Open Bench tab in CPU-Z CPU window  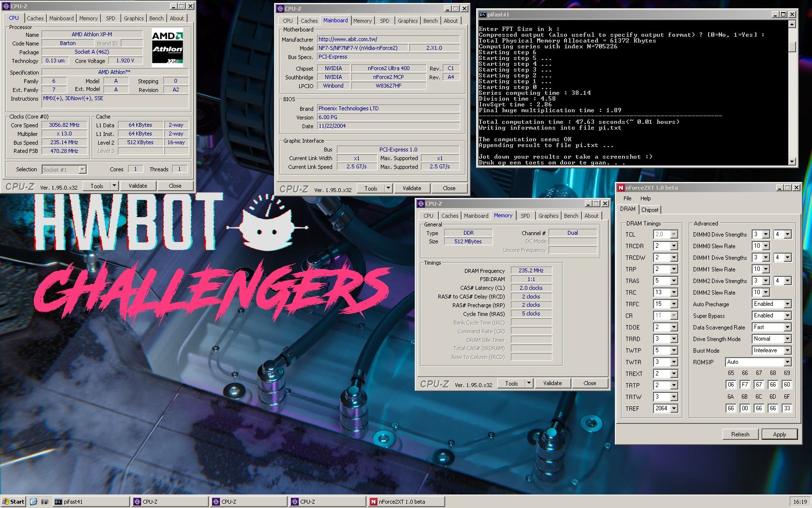tap(156, 18)
